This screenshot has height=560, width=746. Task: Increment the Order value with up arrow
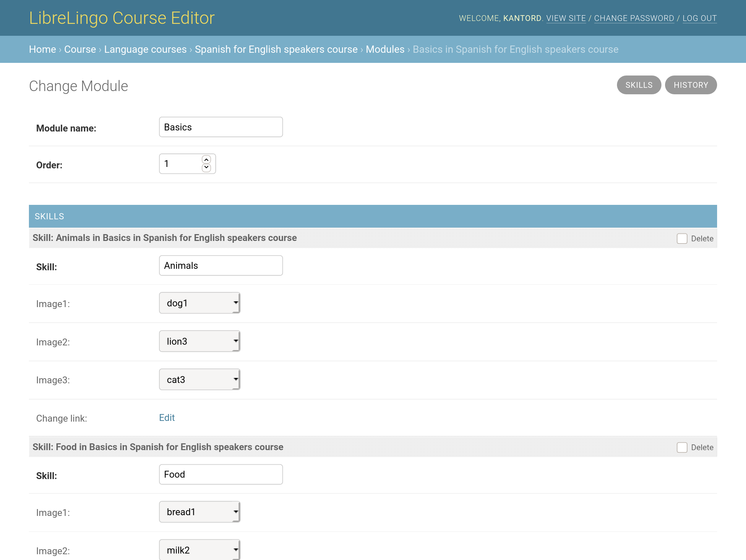206,160
